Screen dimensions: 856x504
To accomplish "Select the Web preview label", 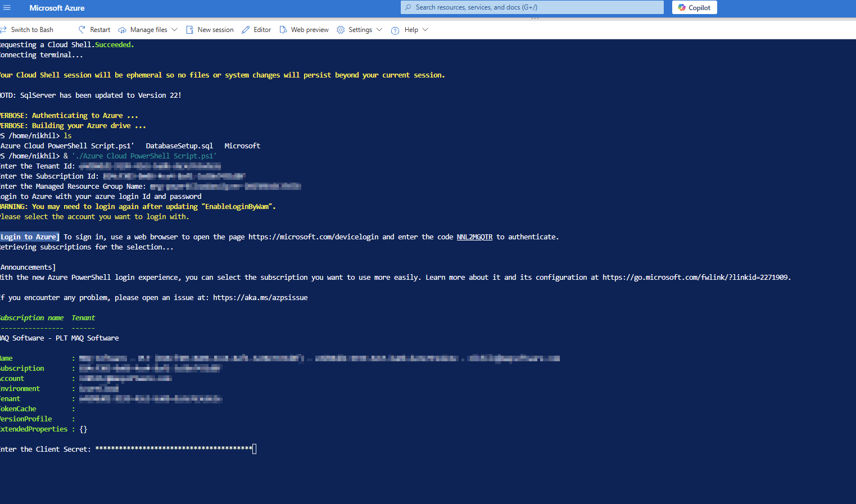I will coord(310,30).
